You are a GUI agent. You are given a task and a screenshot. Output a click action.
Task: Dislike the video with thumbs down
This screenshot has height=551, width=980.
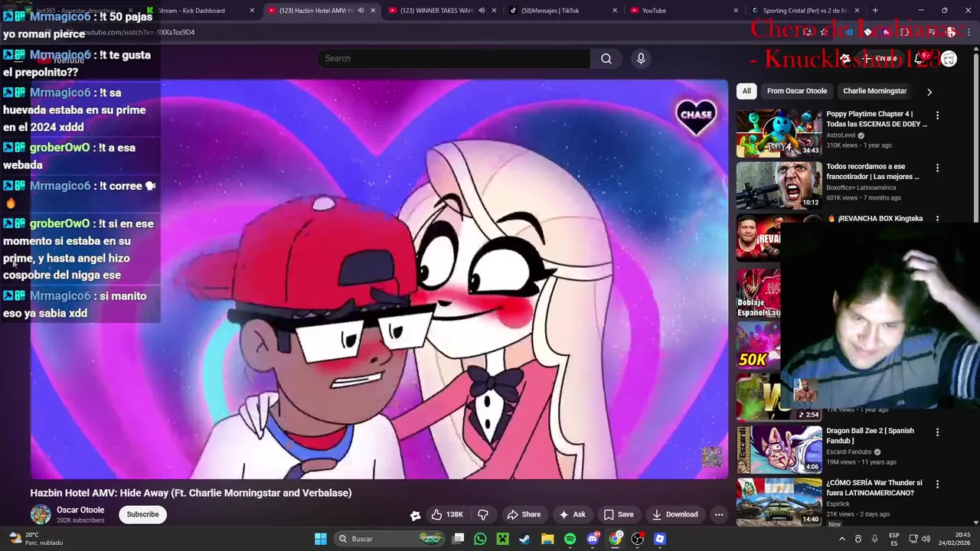point(483,514)
